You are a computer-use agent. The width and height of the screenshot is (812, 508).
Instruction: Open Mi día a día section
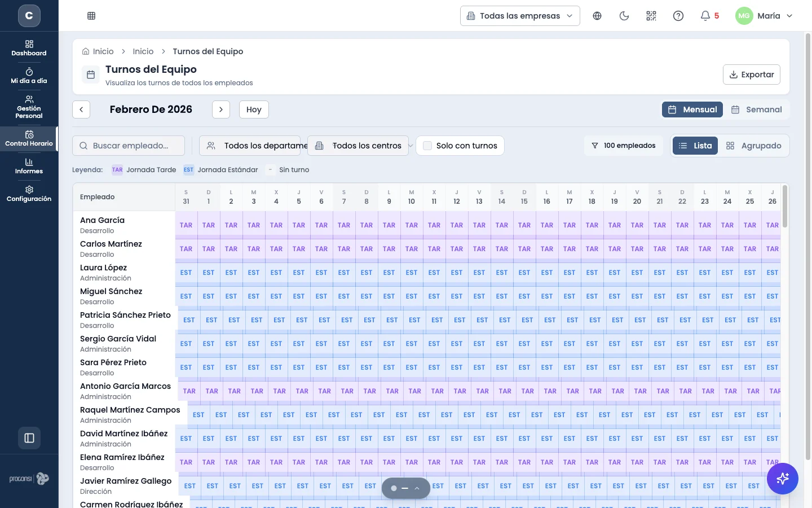[x=29, y=76]
